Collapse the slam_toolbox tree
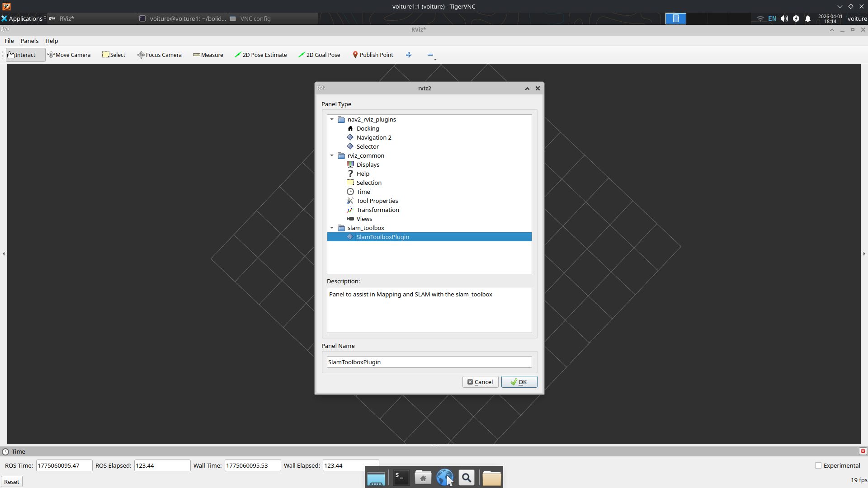 pos(332,228)
